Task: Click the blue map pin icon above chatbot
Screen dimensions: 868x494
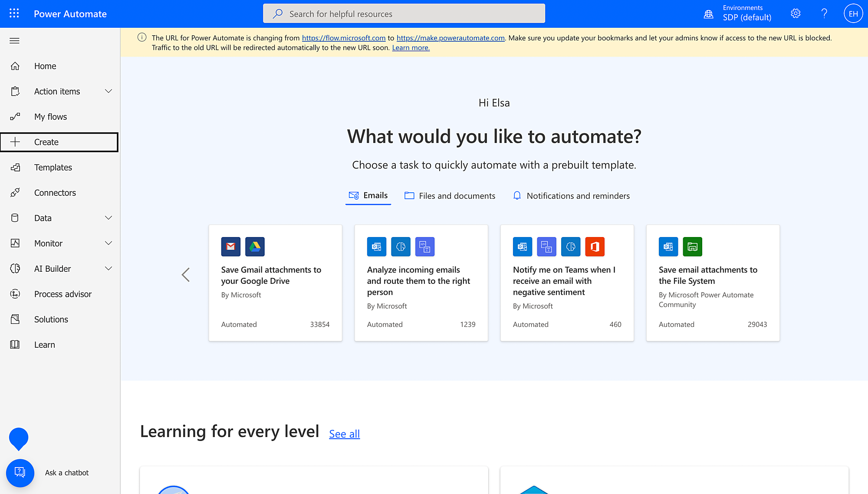Action: tap(19, 439)
